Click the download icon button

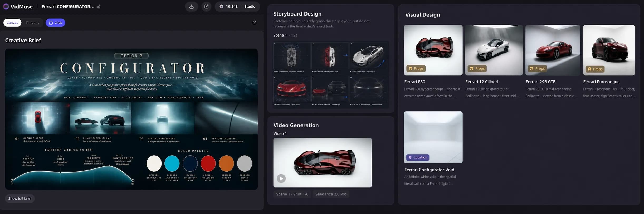coord(192,7)
